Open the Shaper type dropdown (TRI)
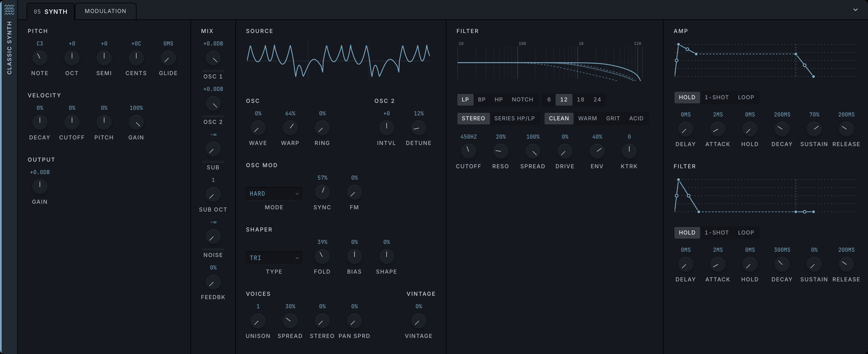 [x=274, y=258]
